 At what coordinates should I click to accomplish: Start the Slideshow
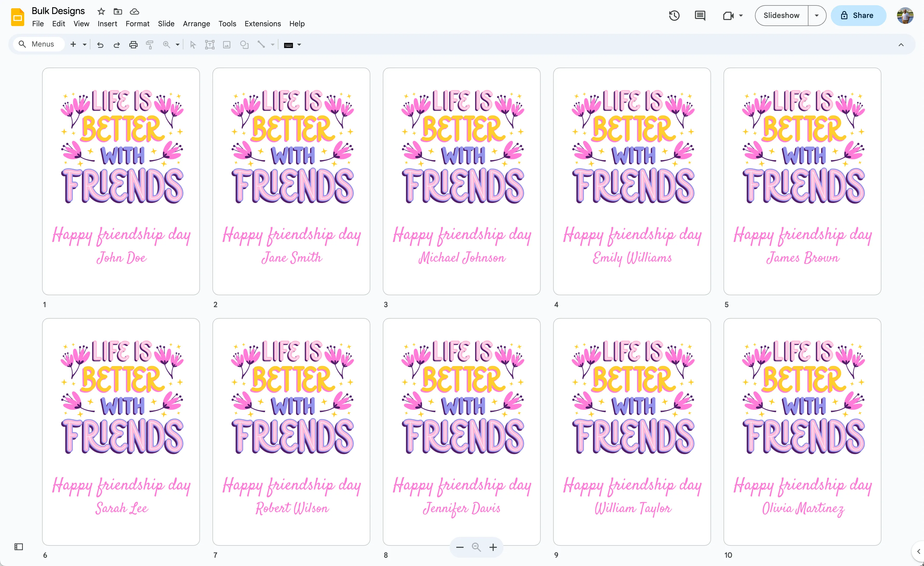(781, 15)
